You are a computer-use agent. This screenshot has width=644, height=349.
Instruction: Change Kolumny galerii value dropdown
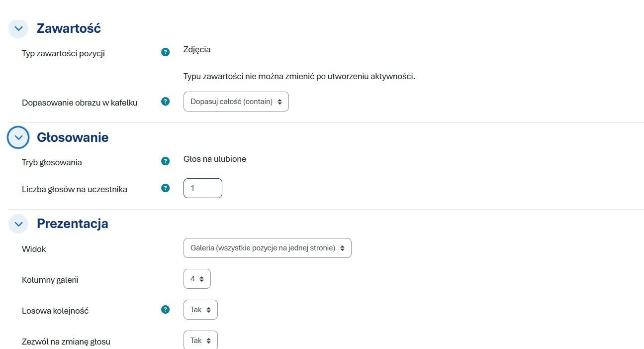pos(197,279)
